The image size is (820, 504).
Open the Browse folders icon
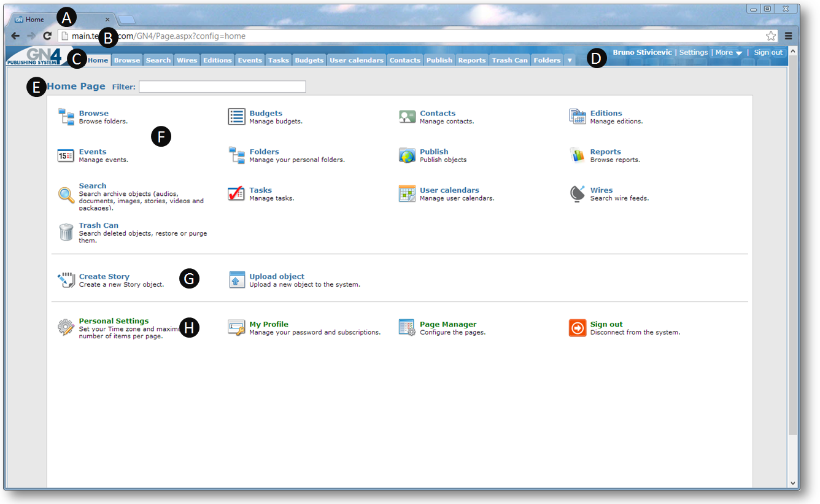point(66,117)
